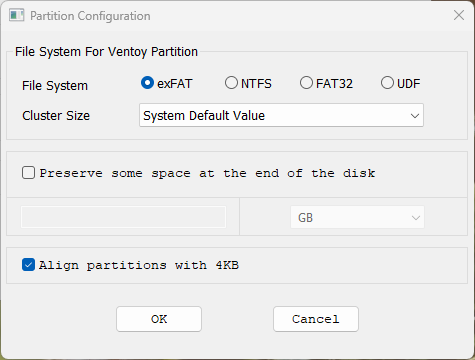Select the exFAT file system option
This screenshot has width=475, height=360.
click(147, 83)
